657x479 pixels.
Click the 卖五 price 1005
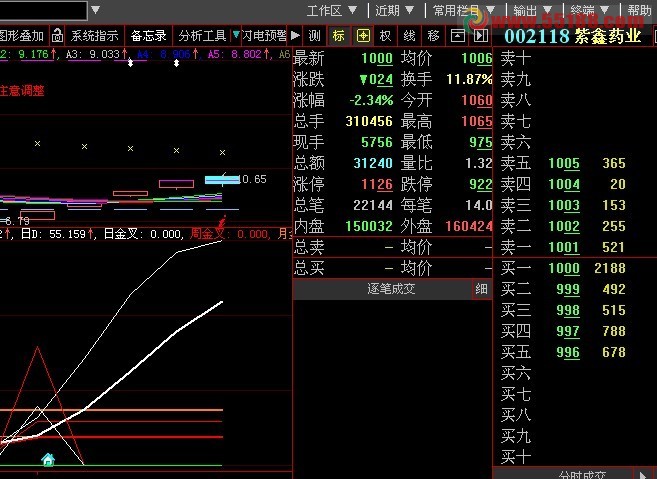564,163
